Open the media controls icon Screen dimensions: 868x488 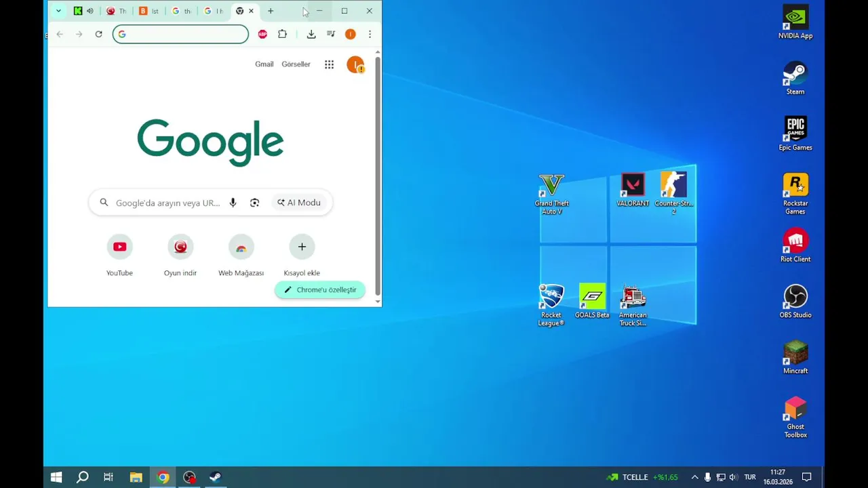tap(331, 34)
